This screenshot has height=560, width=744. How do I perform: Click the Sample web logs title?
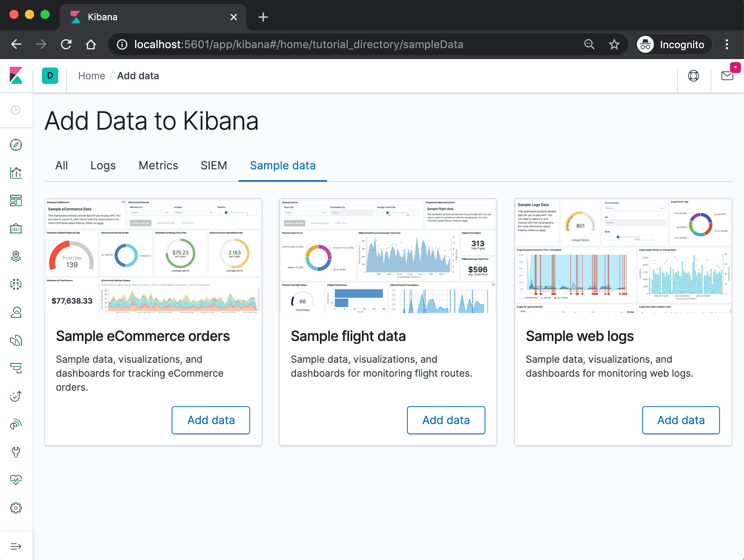tap(580, 336)
